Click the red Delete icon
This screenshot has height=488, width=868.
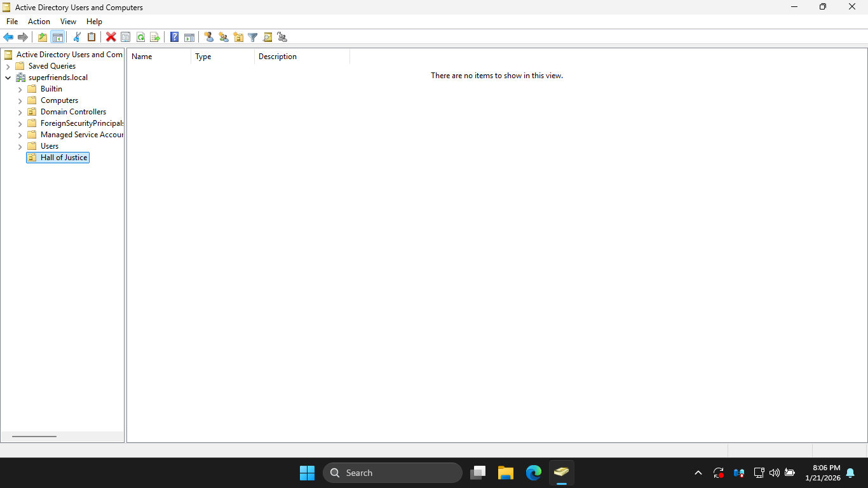[x=111, y=37]
